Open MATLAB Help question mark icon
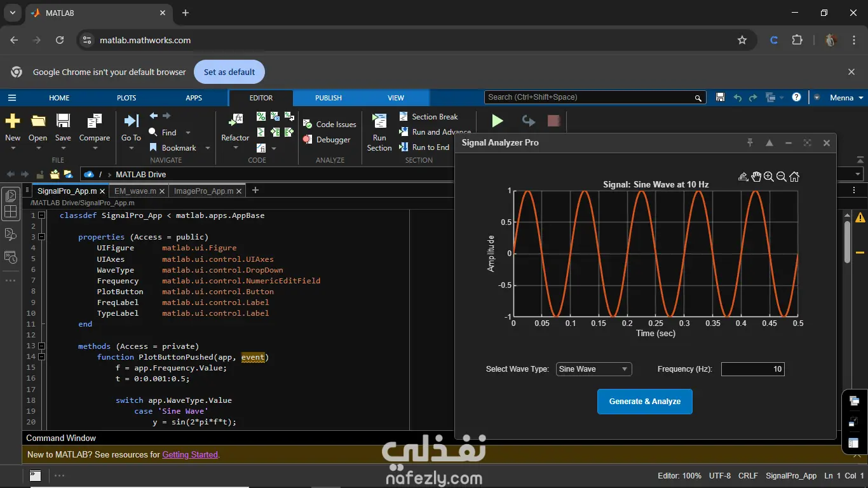Viewport: 868px width, 488px height. pos(797,97)
